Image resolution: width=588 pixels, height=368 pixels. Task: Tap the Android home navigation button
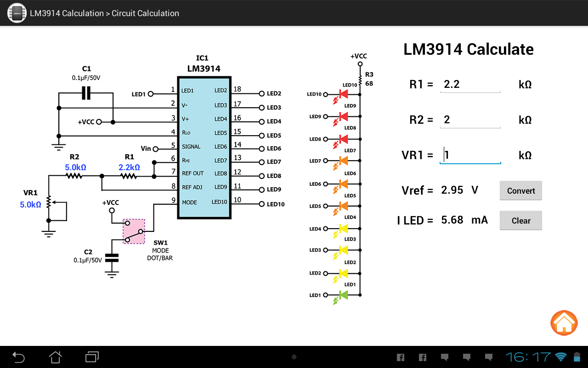coord(55,356)
